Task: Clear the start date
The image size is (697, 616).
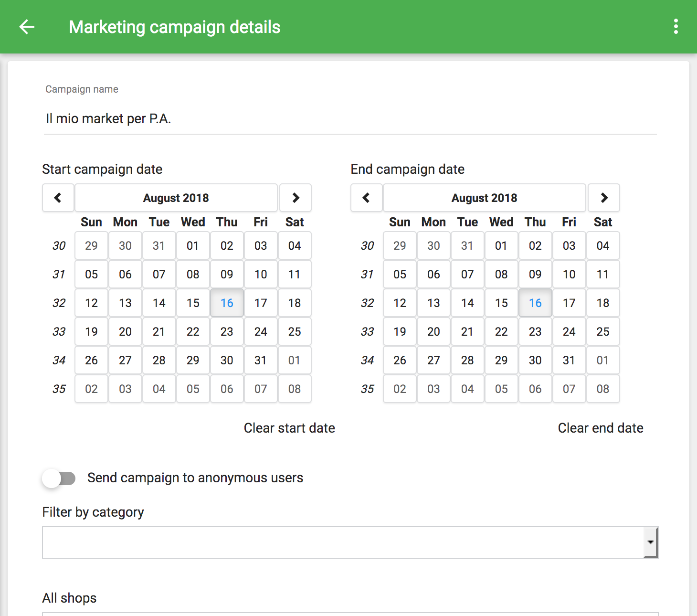Action: 289,428
